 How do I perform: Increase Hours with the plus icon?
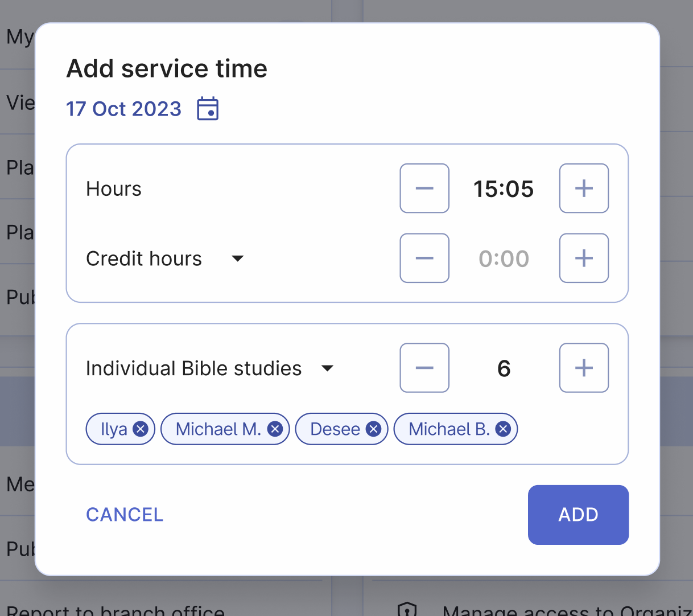(584, 188)
